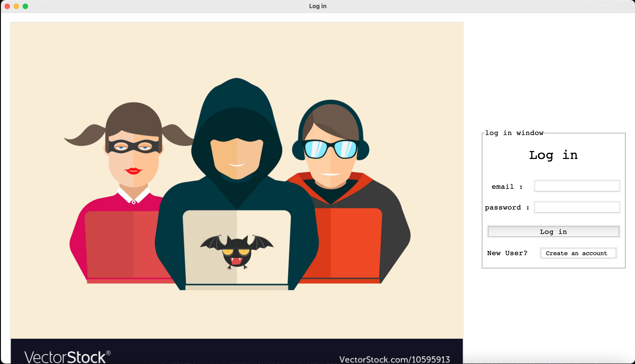Screen dimensions: 635x364
Task: Click the "log in window" group title
Action: coord(514,133)
